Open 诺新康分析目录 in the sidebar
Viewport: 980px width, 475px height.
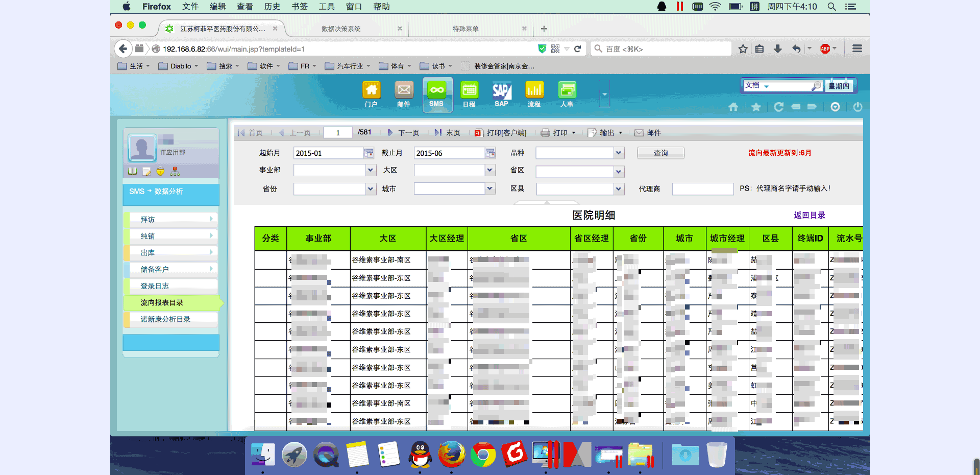coord(171,319)
